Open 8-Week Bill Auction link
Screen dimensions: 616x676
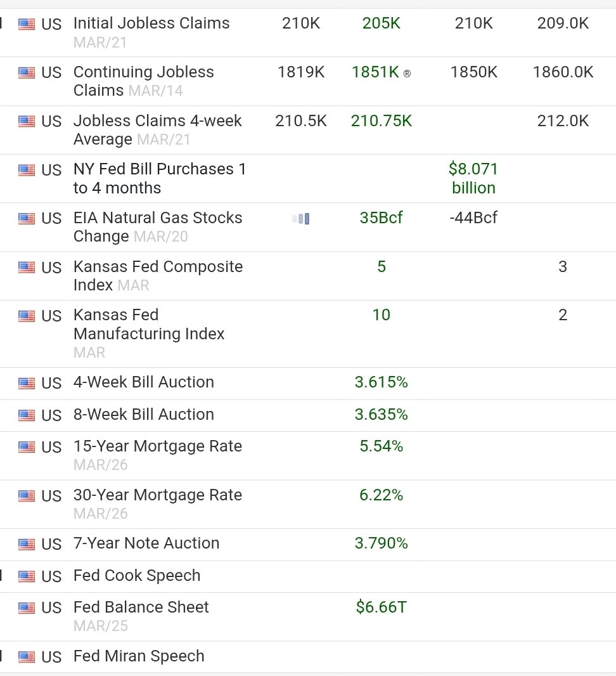[144, 415]
